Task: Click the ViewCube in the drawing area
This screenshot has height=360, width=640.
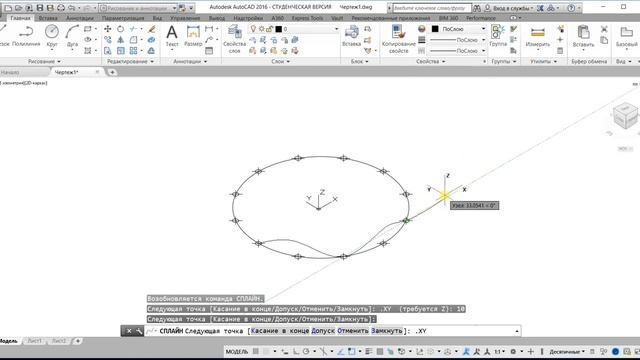Action: (x=625, y=116)
